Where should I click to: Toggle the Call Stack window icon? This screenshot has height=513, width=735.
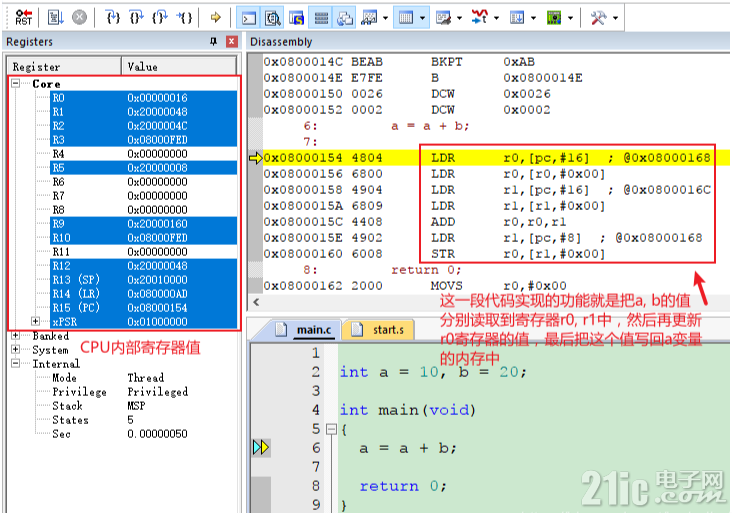pyautogui.click(x=345, y=18)
